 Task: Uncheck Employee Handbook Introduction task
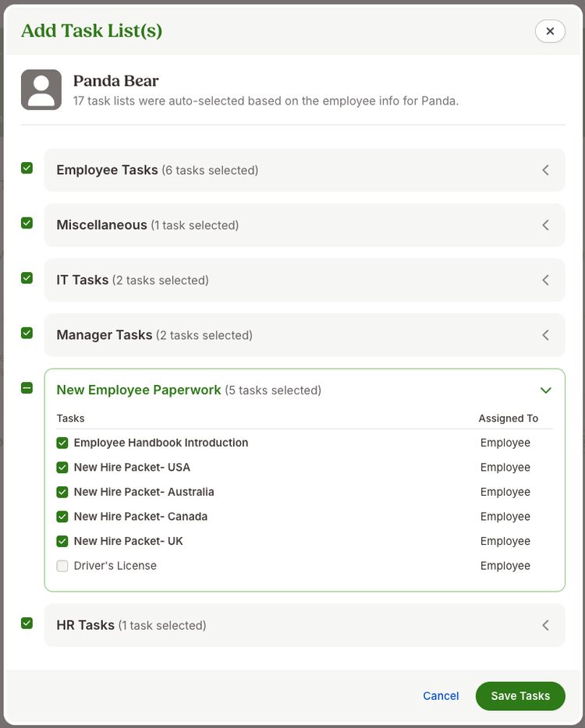(62, 443)
